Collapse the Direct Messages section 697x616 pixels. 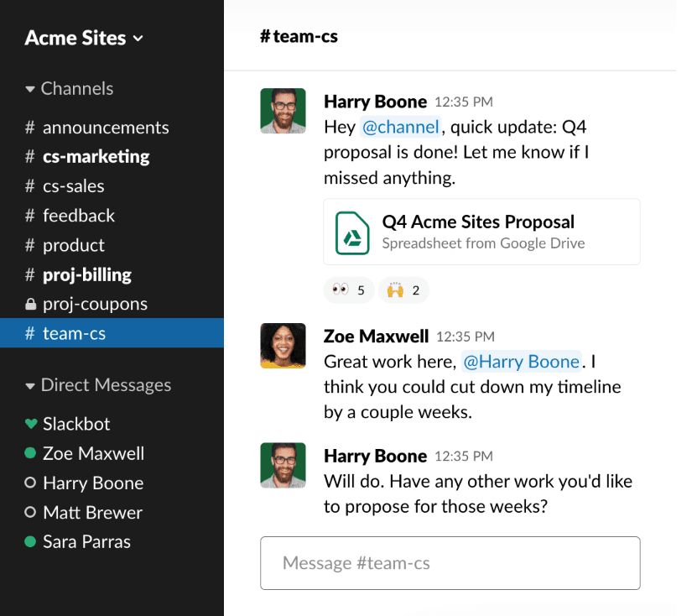point(30,386)
